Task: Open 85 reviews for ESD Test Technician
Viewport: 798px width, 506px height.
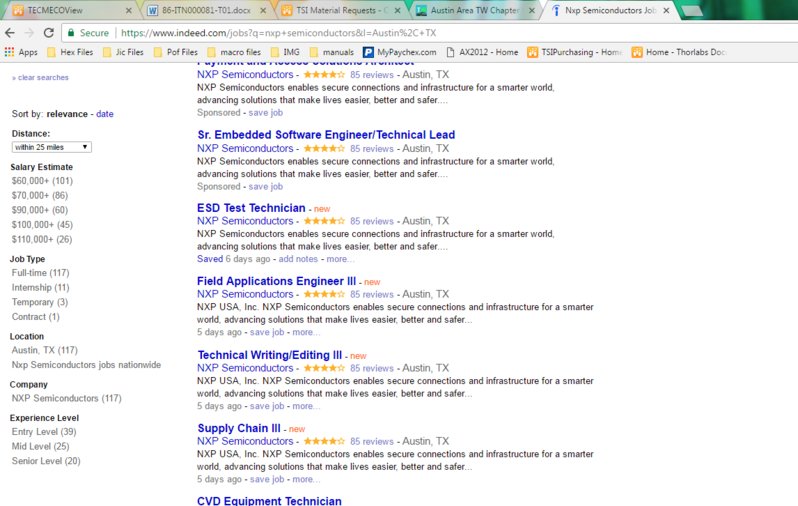Action: (372, 221)
